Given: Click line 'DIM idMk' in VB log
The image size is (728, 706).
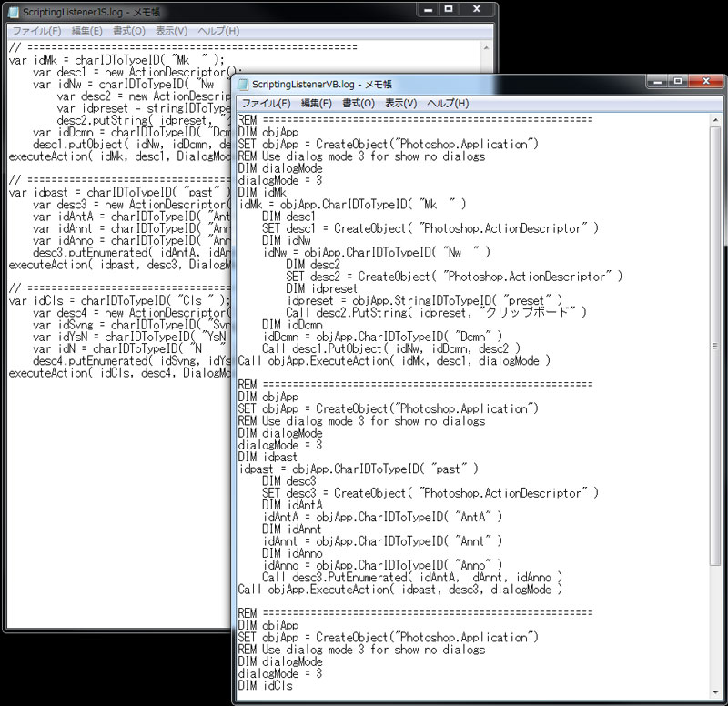Looking at the screenshot, I should [262, 192].
